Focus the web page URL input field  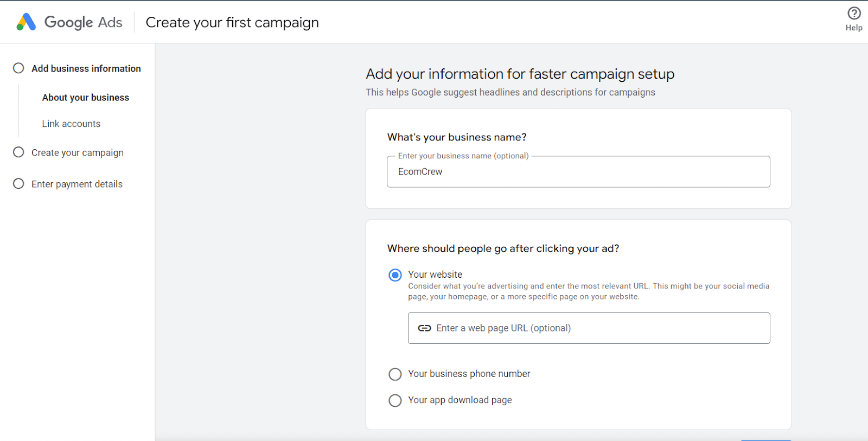click(589, 328)
